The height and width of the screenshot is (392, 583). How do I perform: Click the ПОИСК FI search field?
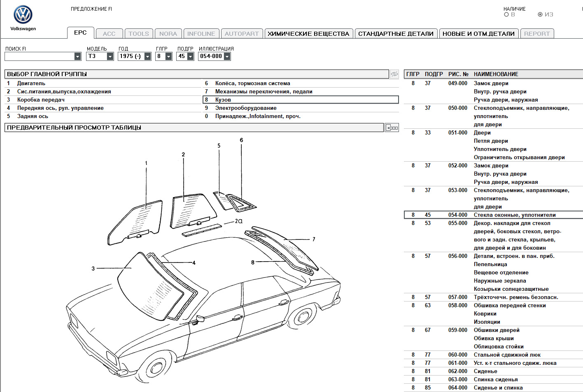coord(40,56)
